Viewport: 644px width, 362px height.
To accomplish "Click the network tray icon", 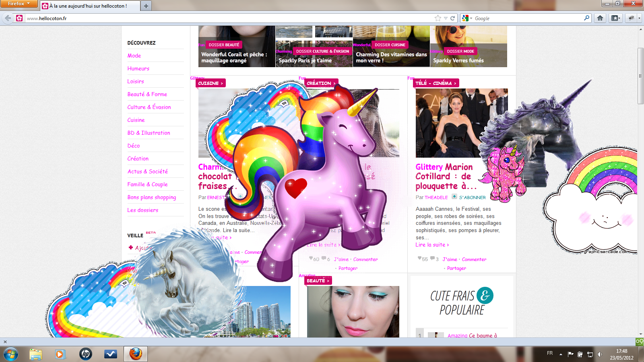I will click(590, 354).
